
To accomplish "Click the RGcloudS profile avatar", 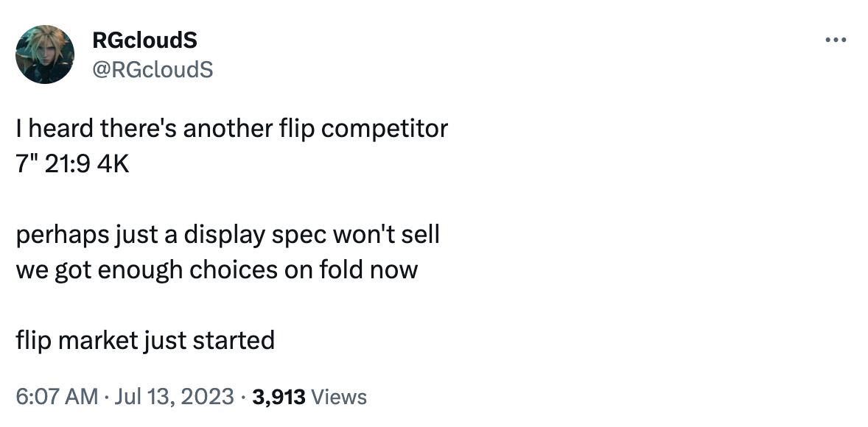I will (45, 54).
